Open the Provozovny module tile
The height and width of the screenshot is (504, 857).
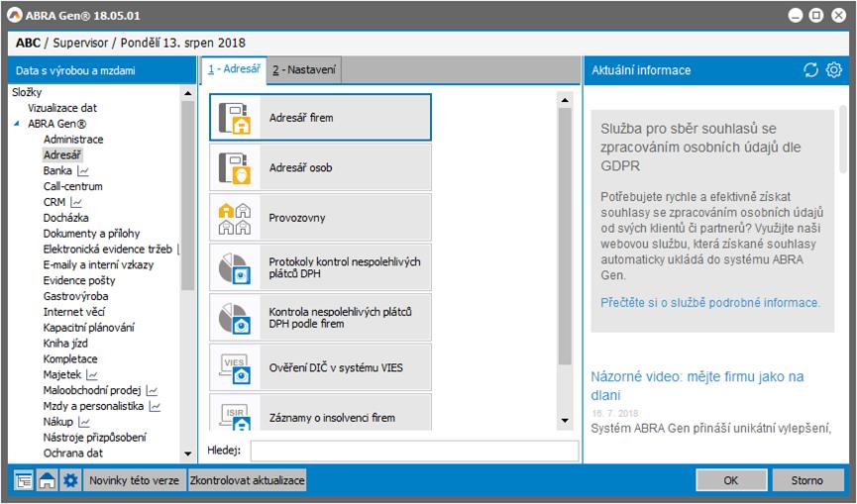(320, 218)
